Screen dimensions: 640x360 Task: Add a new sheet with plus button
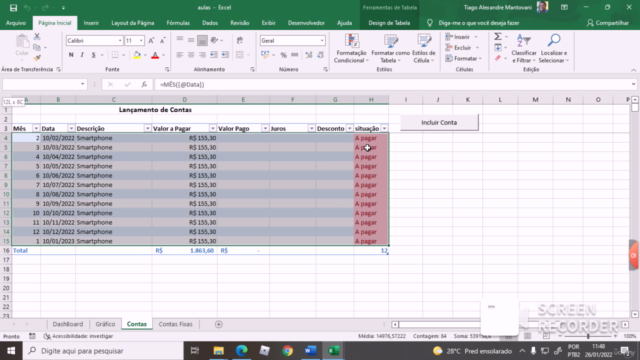219,324
